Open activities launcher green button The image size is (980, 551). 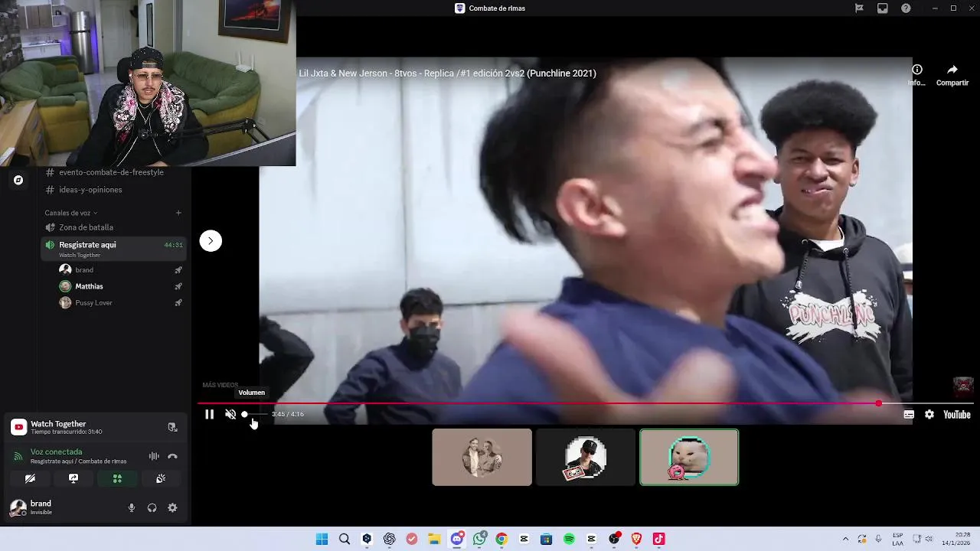coord(117,478)
